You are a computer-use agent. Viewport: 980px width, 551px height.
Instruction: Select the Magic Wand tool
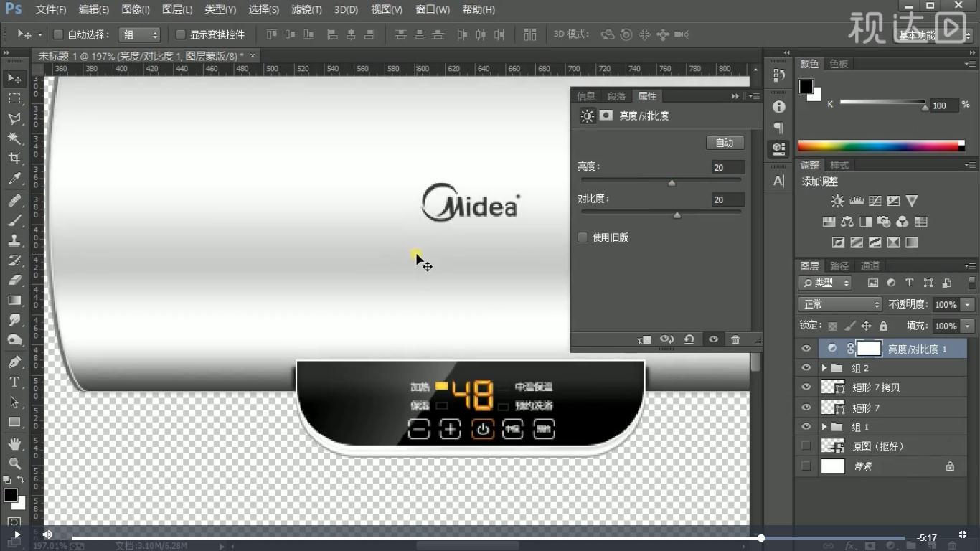tap(14, 138)
